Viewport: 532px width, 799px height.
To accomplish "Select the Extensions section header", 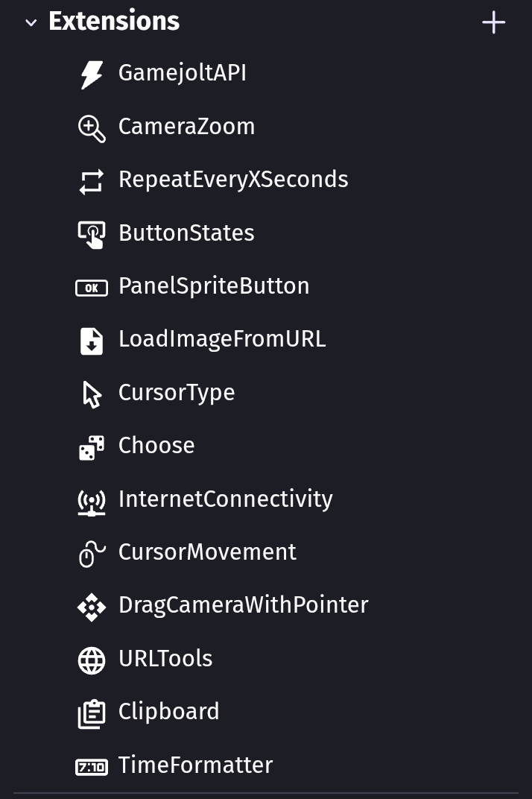I will tap(114, 21).
